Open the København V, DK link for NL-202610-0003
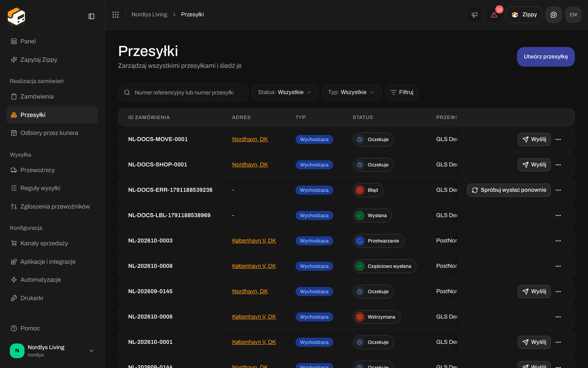The width and height of the screenshot is (588, 368). 254,240
